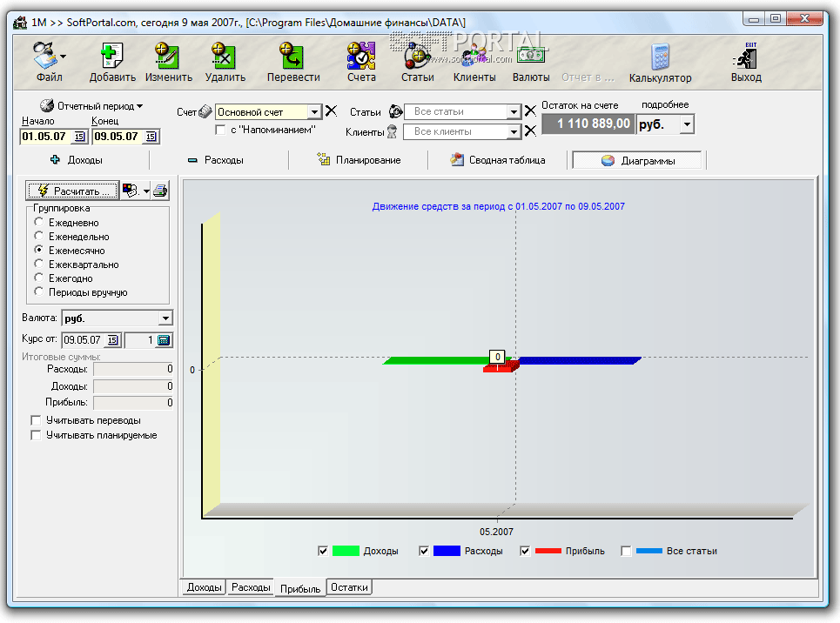The width and height of the screenshot is (840, 623).
Task: Expand the chart settings dropdown arrow
Action: click(x=146, y=191)
